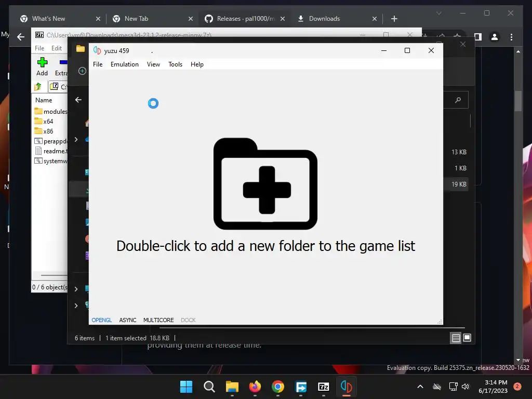Open Chrome from the taskbar

pos(278,387)
